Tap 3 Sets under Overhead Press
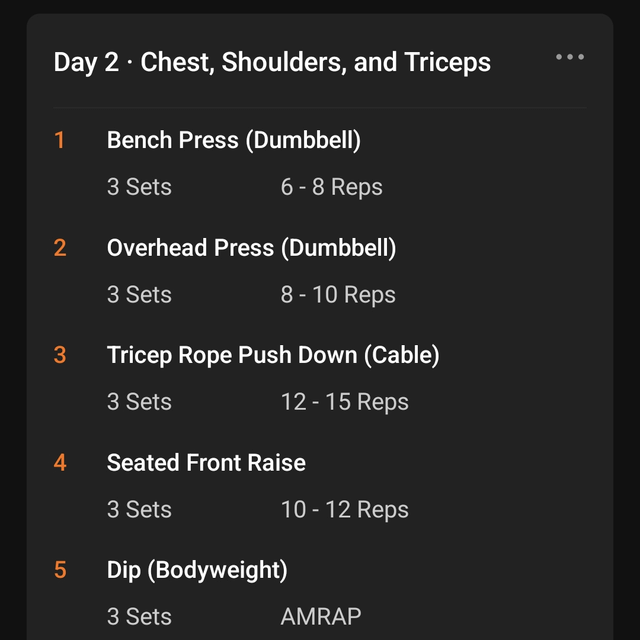Image resolution: width=640 pixels, height=640 pixels. coord(139,295)
